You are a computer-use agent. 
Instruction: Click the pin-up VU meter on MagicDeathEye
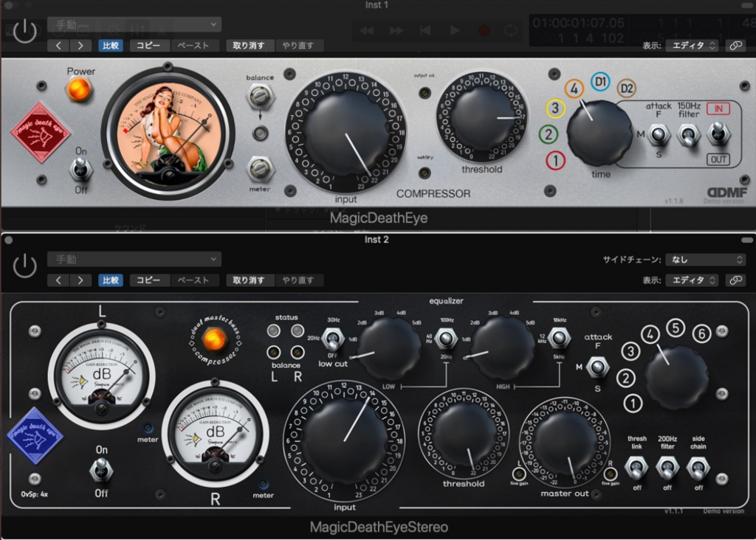click(168, 133)
